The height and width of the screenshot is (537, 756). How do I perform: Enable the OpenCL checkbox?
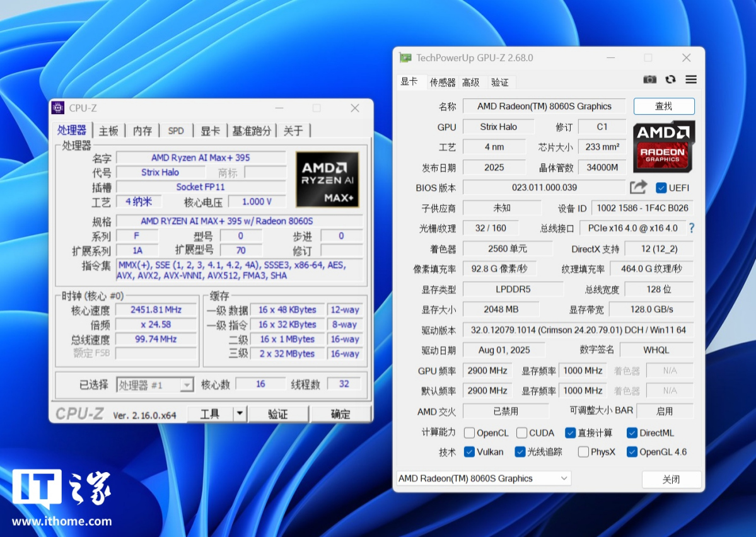tap(469, 433)
